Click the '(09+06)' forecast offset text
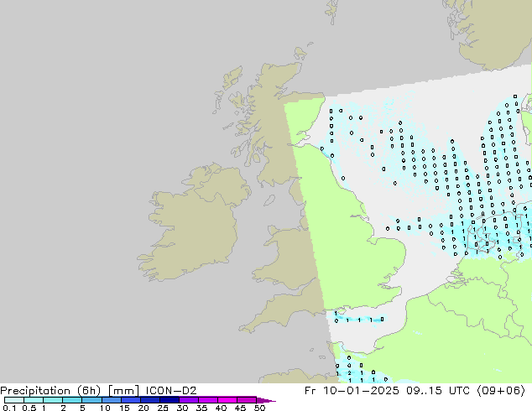 pyautogui.click(x=501, y=391)
